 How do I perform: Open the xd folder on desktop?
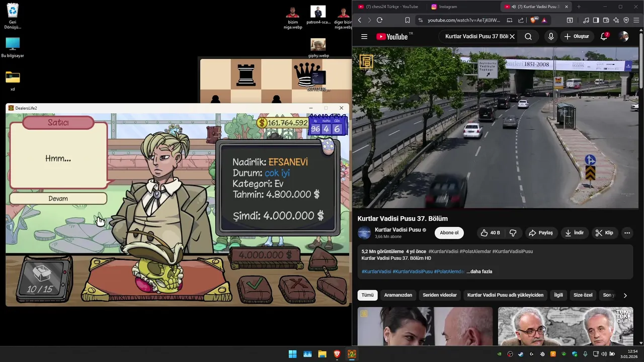(13, 81)
